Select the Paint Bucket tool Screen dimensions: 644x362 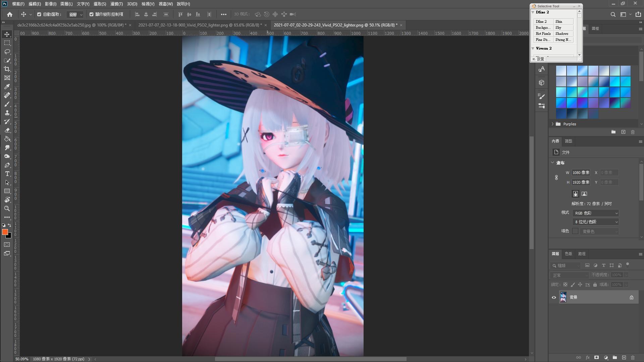click(x=7, y=139)
